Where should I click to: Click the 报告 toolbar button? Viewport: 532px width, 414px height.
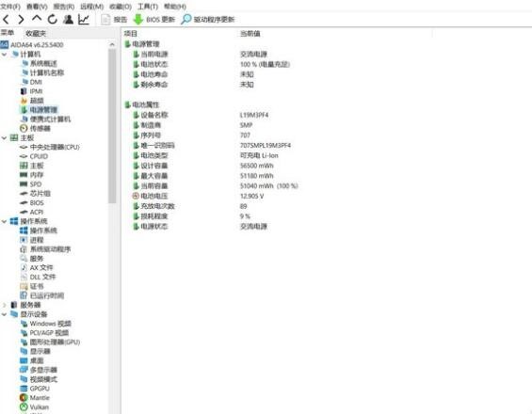click(114, 20)
